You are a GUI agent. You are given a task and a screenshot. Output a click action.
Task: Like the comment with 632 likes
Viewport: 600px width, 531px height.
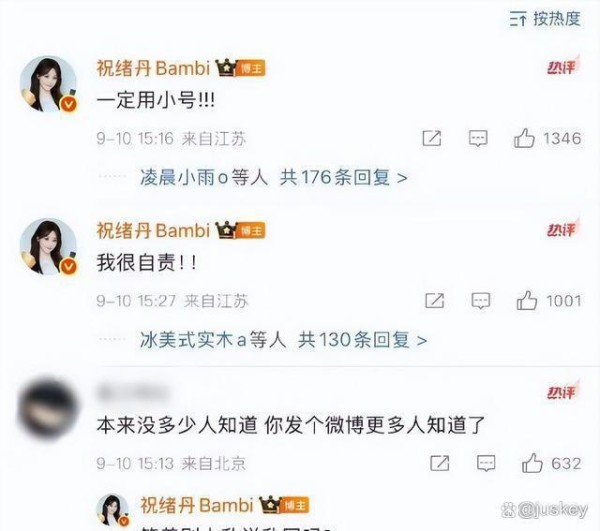pos(532,463)
